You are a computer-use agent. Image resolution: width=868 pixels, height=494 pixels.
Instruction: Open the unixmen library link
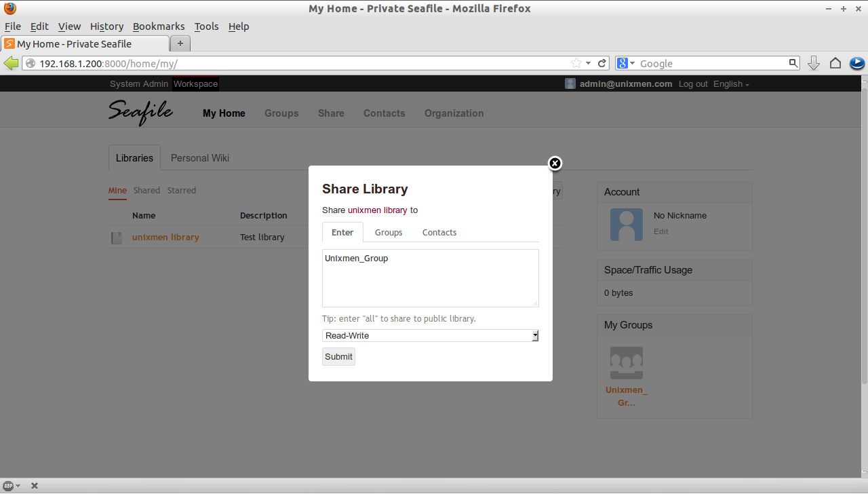tap(165, 237)
